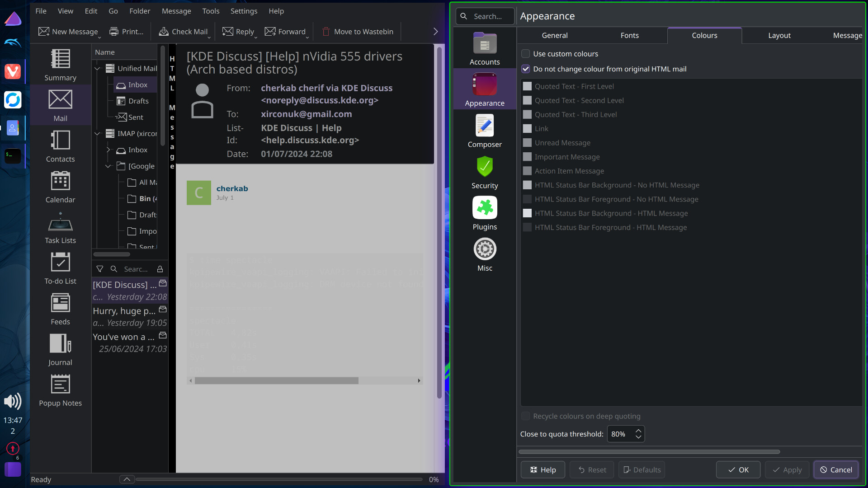The width and height of the screenshot is (868, 488).
Task: Open the Calendar component
Action: [x=60, y=187]
